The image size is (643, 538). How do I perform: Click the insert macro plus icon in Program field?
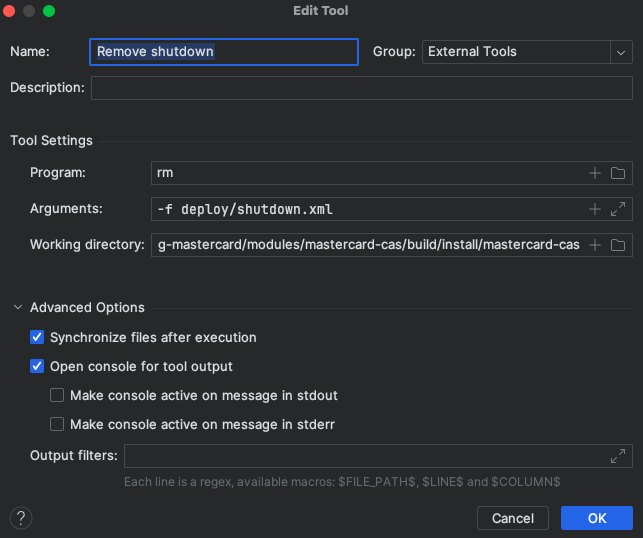pos(595,173)
